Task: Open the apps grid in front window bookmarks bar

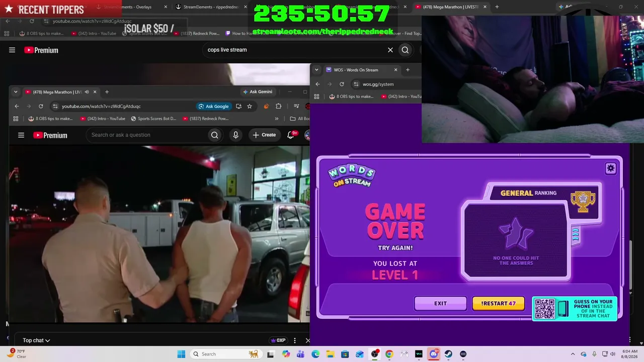Action: (x=16, y=119)
